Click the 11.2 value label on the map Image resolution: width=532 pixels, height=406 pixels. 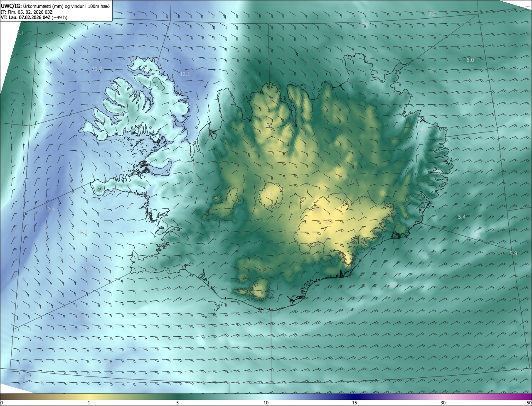coord(110,365)
